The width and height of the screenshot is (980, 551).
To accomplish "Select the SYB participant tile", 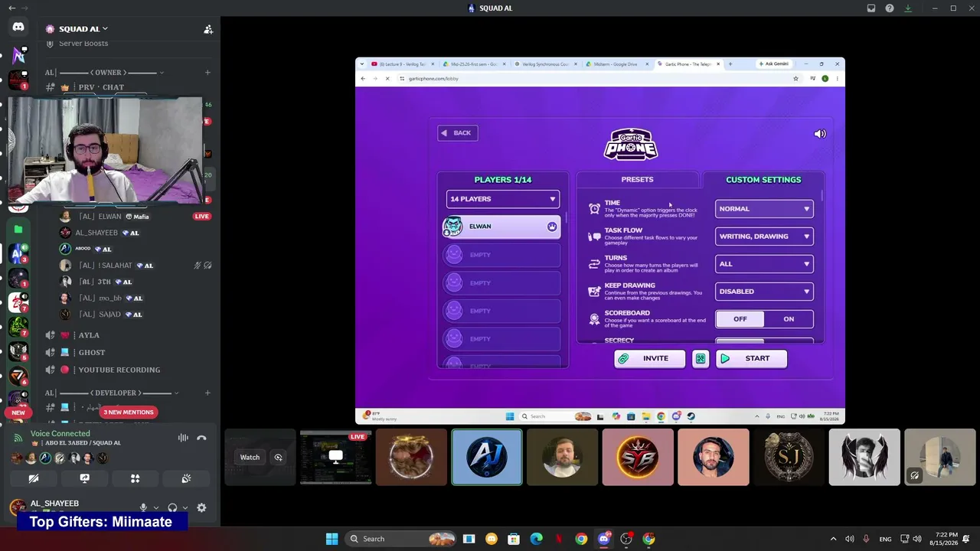I will tap(638, 457).
